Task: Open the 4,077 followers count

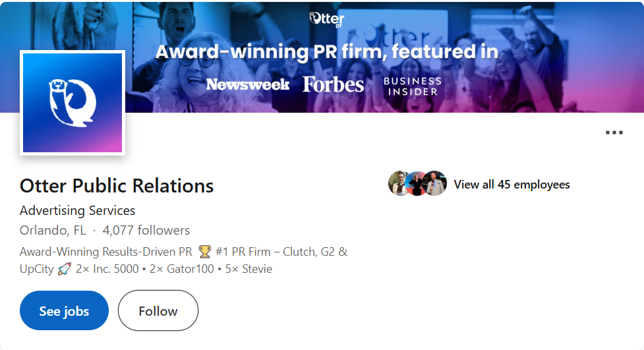Action: (x=146, y=231)
